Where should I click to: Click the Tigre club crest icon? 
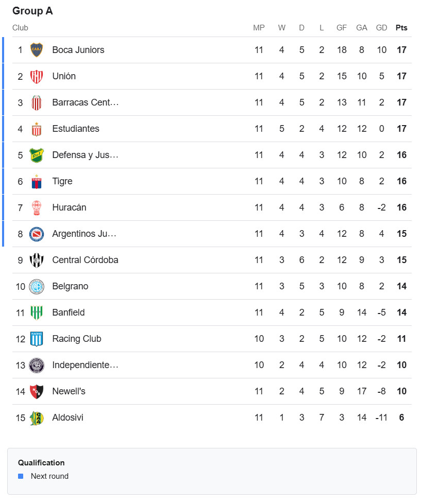[x=36, y=181]
